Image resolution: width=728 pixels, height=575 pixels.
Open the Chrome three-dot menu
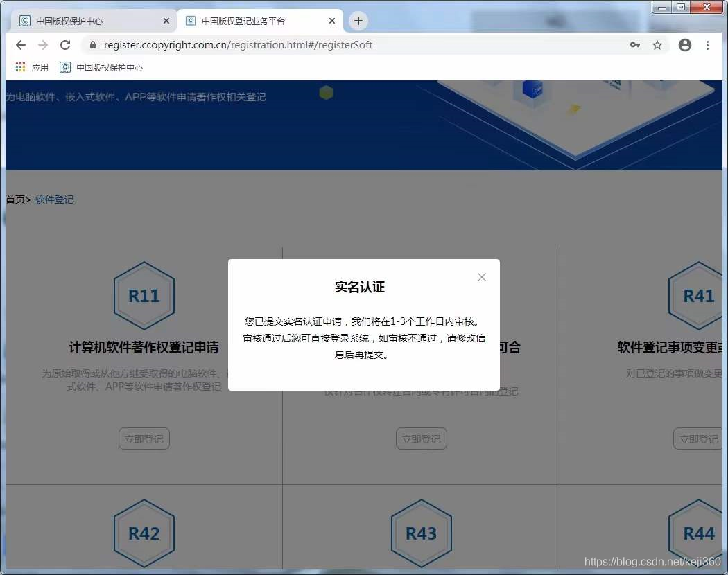[707, 44]
